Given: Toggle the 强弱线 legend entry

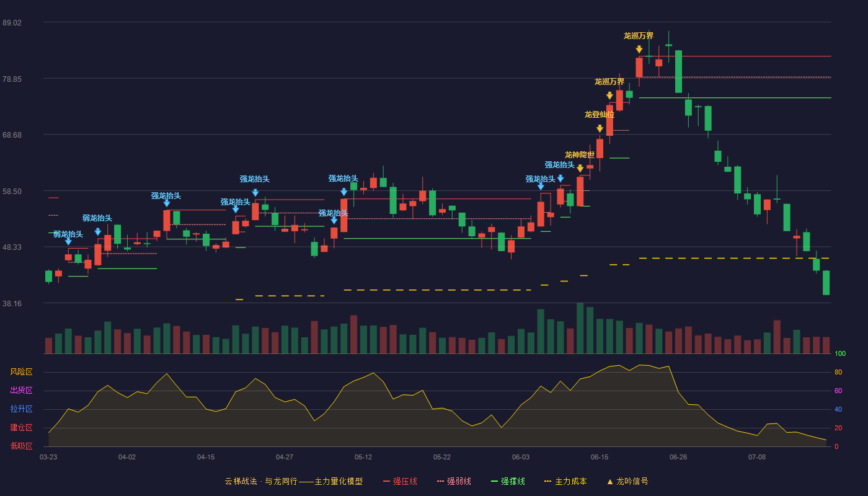Looking at the screenshot, I should (454, 481).
